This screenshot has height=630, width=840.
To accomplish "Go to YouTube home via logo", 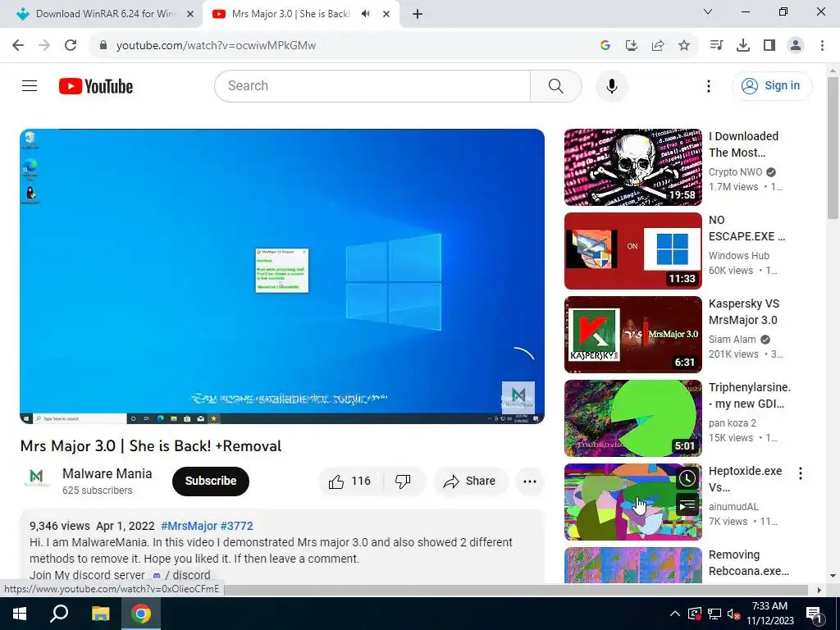I will coord(96,86).
